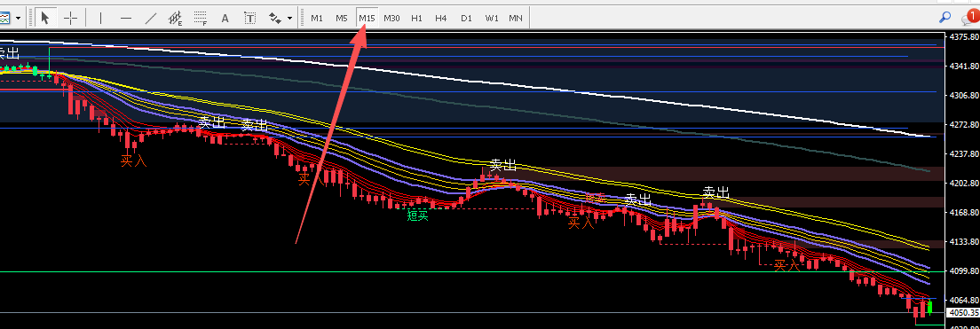Screen dimensions: 980x329
Task: Click the 4237.80 price scale value
Action: point(964,153)
